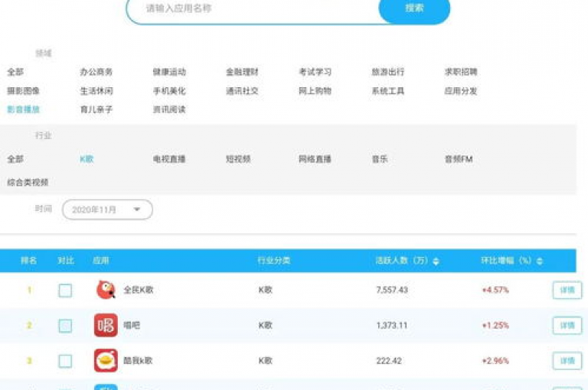Click the 唱吧 app icon
Viewport: 588px width, 390px height.
click(106, 325)
